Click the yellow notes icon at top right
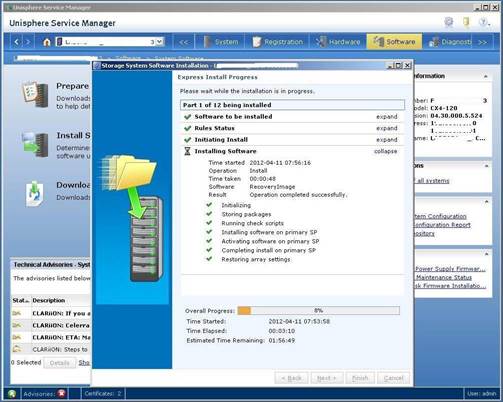 coord(466,22)
